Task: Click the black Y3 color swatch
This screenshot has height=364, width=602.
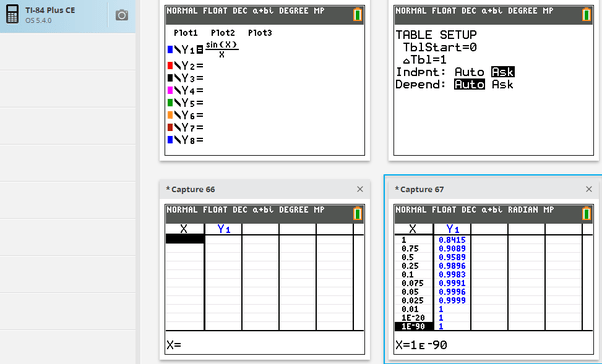Action: (x=170, y=78)
